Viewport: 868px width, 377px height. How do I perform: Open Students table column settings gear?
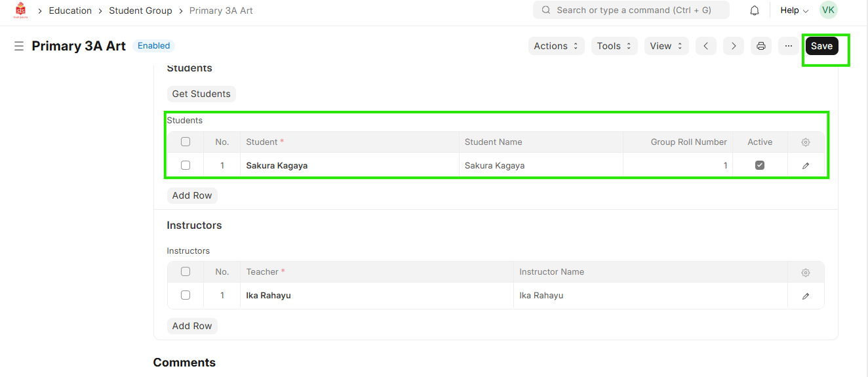click(x=806, y=142)
